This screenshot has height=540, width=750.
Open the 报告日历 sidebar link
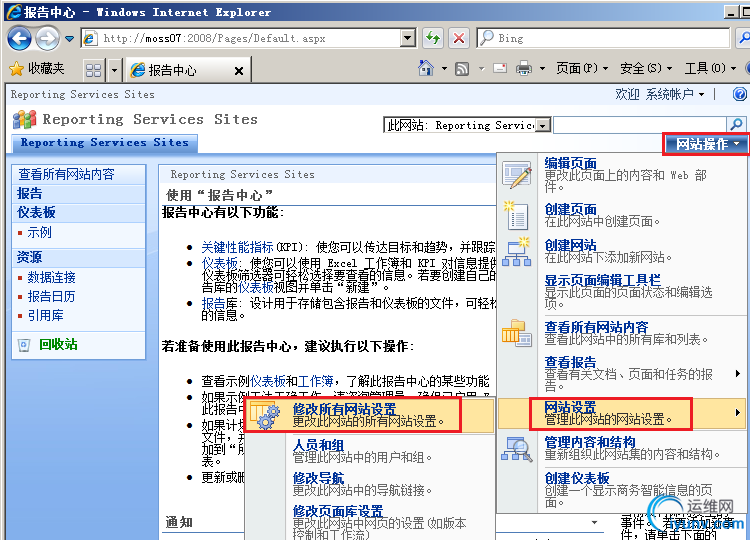52,297
